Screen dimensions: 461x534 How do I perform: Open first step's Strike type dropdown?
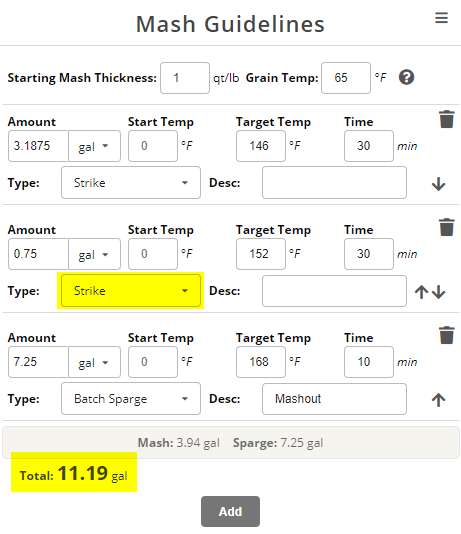point(131,183)
